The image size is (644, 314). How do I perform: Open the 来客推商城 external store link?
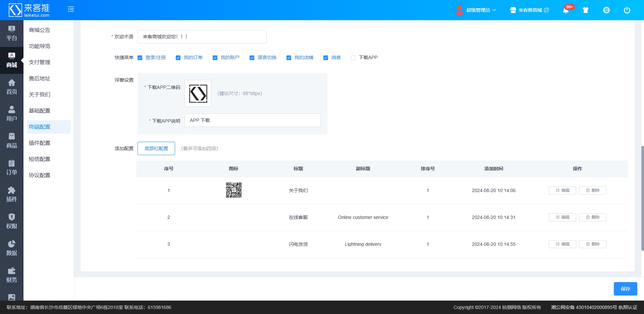point(530,10)
